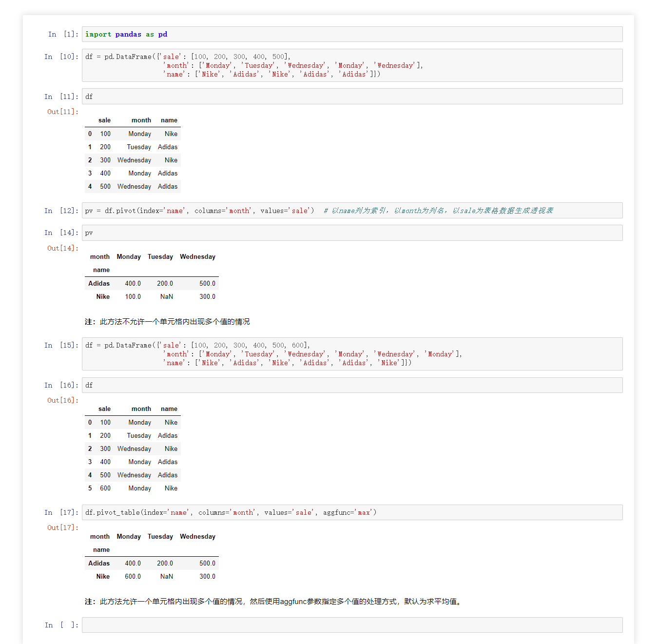Viewport: 657px width, 644px height.
Task: Click the 'In [10]:' prompt label
Action: coord(61,57)
